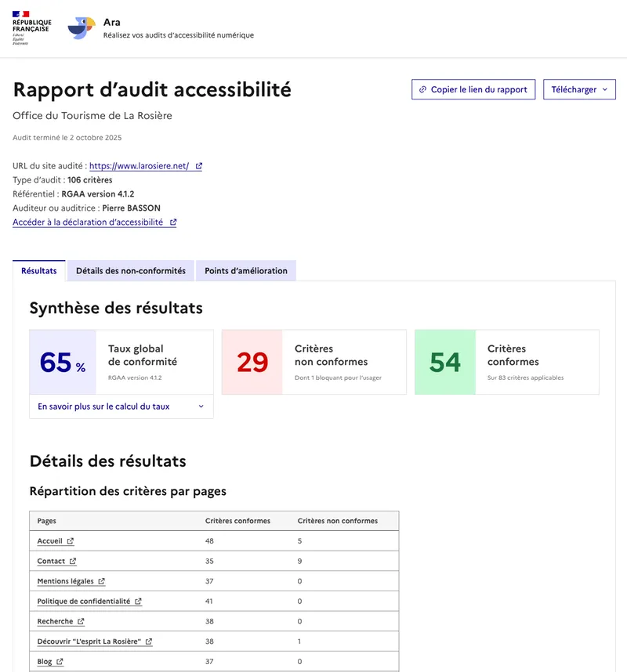Click external-link icon beside accessibility declaration link
Image resolution: width=627 pixels, height=672 pixels.
[x=173, y=222]
